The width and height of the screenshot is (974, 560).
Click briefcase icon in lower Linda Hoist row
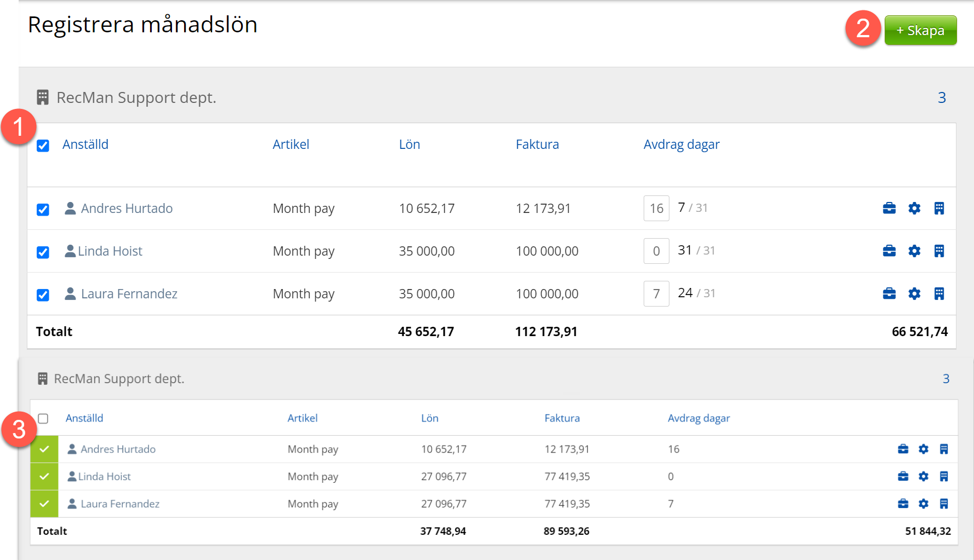[x=903, y=476]
